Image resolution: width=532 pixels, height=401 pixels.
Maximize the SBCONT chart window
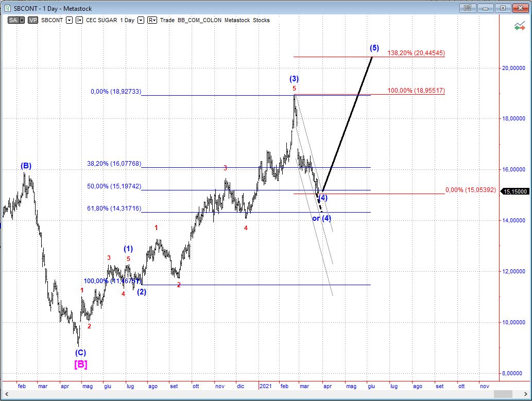tap(503, 8)
